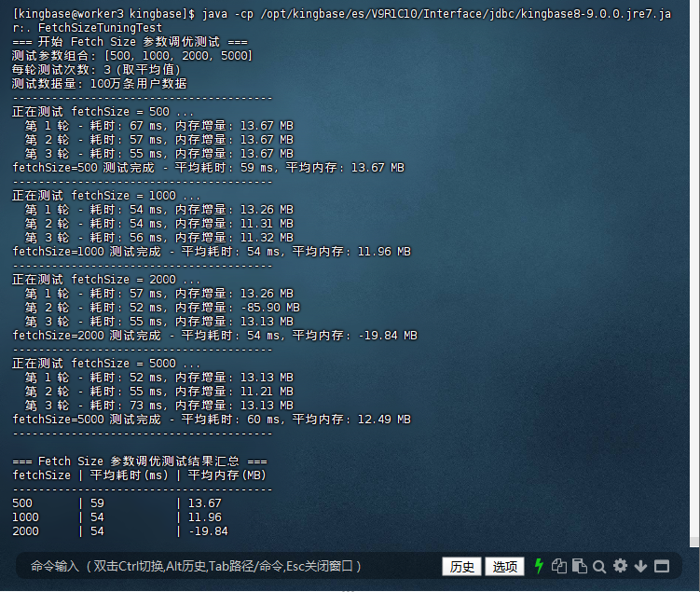Click the summary row '1000 | 54 | 11.96'
Image resolution: width=700 pixels, height=592 pixels.
point(117,517)
